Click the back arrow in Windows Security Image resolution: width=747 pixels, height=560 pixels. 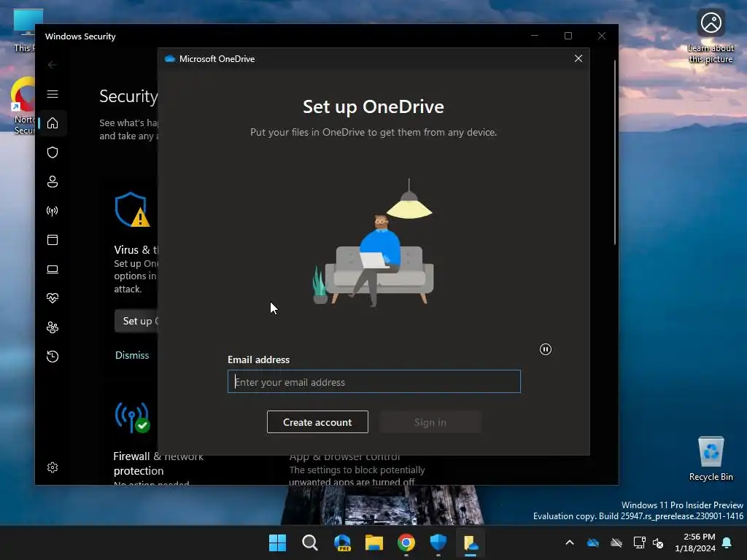[x=53, y=64]
